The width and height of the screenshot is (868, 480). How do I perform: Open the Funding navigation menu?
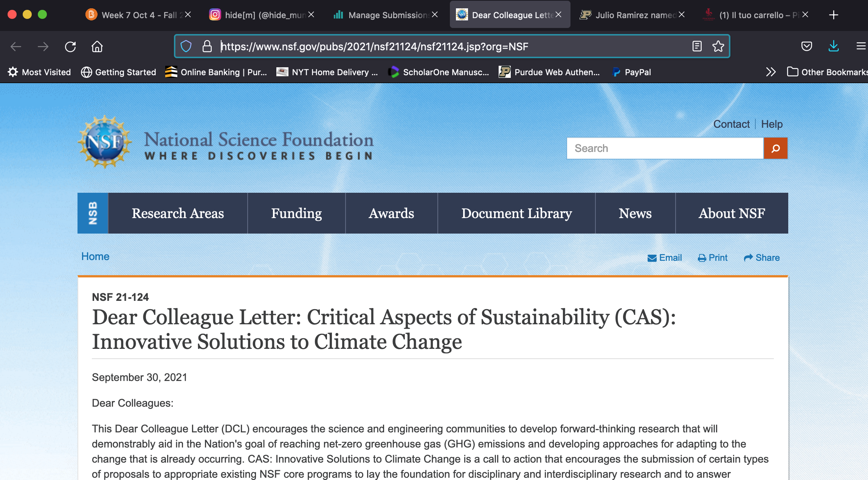(296, 213)
